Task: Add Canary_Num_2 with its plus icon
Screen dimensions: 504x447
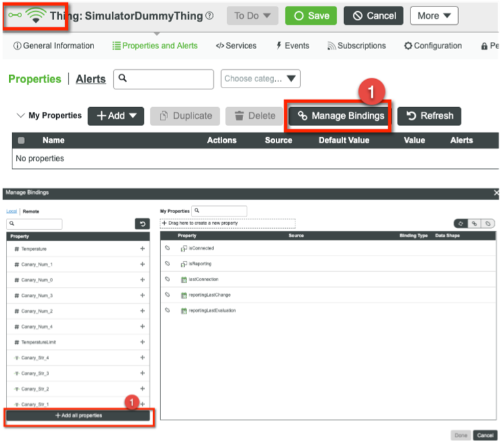Action: point(143,311)
